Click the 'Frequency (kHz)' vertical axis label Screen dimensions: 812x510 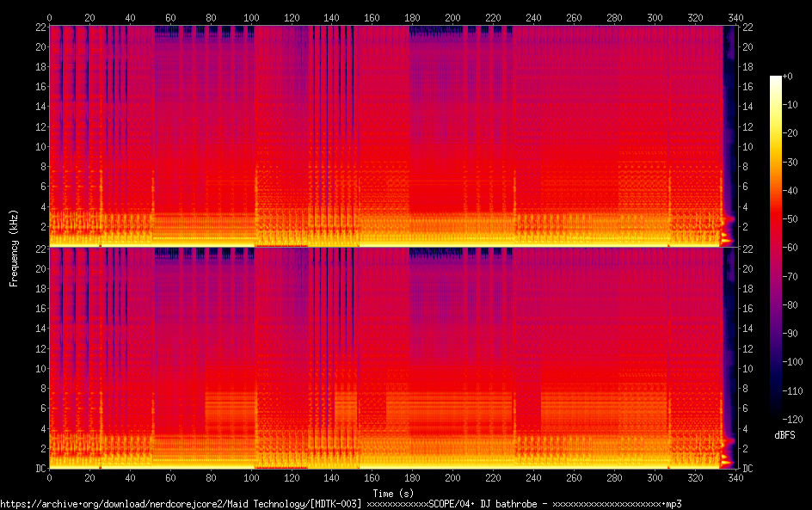(14, 247)
